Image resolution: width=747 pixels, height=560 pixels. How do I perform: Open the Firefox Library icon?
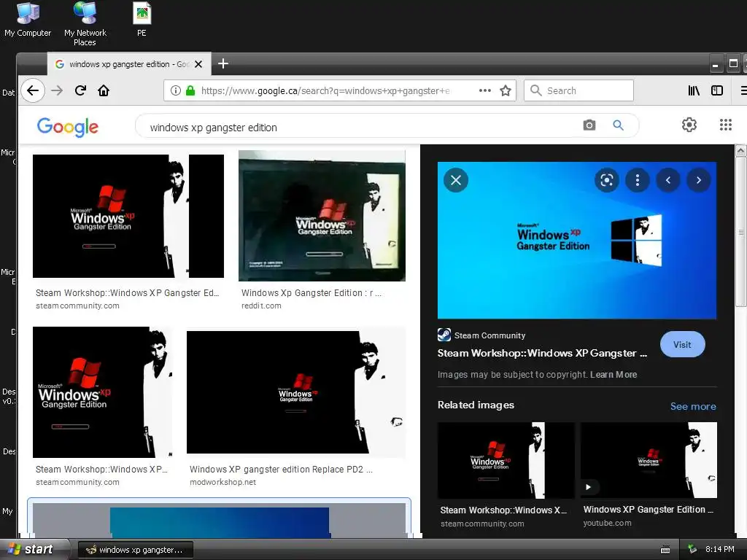point(694,90)
